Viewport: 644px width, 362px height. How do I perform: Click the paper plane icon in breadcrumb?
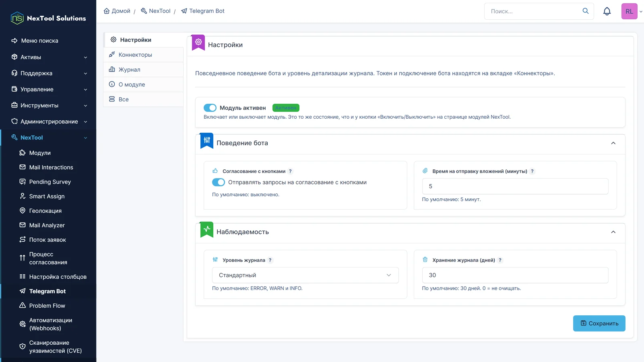click(184, 11)
